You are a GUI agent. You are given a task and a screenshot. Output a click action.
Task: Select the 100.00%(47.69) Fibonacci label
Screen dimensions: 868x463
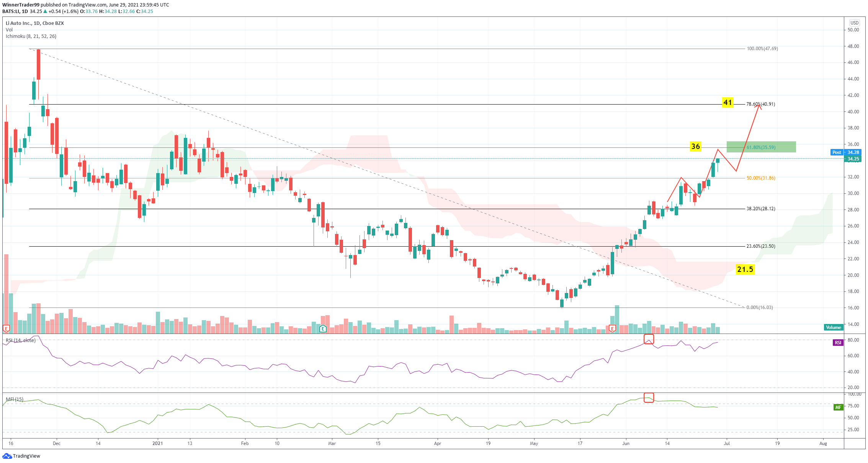pos(762,49)
